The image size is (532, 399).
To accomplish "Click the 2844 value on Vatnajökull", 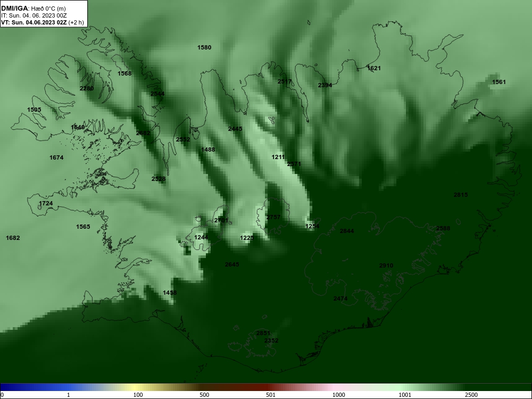I will point(347,231).
